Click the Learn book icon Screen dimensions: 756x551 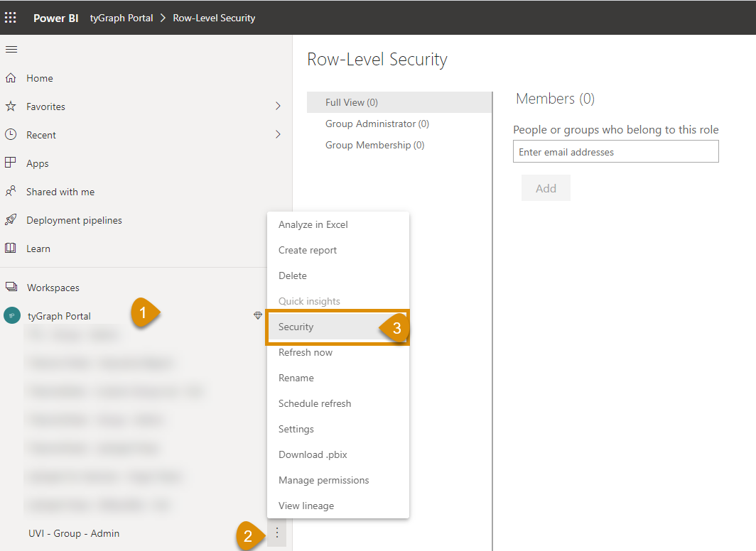coord(11,249)
